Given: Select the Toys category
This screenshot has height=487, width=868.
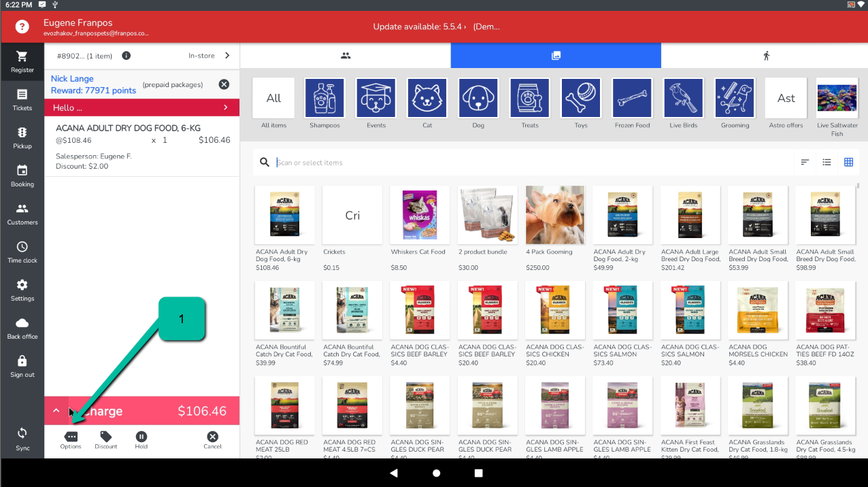Looking at the screenshot, I should [581, 103].
